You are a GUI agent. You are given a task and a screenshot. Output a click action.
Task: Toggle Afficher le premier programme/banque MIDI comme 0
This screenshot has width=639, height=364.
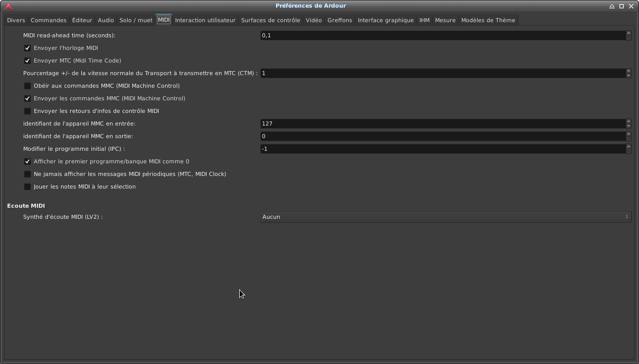pos(28,161)
